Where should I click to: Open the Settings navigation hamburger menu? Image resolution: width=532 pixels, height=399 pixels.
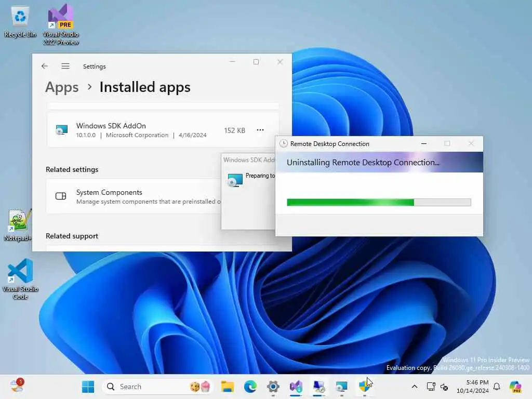click(65, 66)
